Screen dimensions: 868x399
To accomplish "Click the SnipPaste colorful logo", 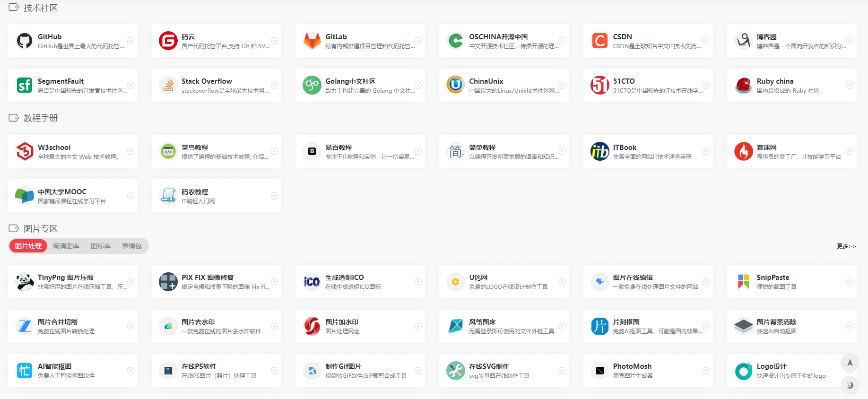I will (744, 282).
